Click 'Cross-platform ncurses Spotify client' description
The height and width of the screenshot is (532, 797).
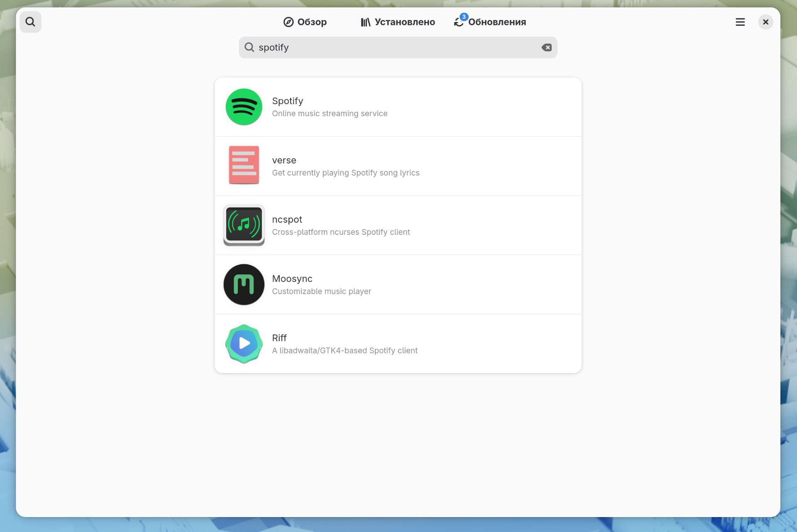(x=341, y=232)
